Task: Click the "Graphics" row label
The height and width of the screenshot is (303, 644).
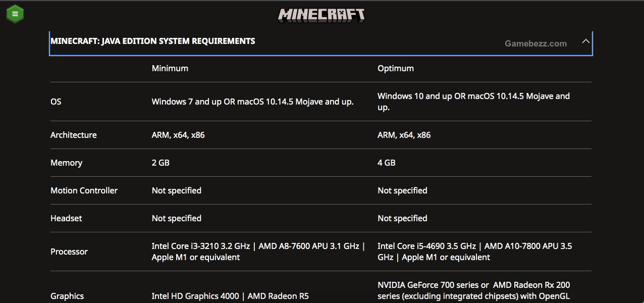Action: (67, 296)
